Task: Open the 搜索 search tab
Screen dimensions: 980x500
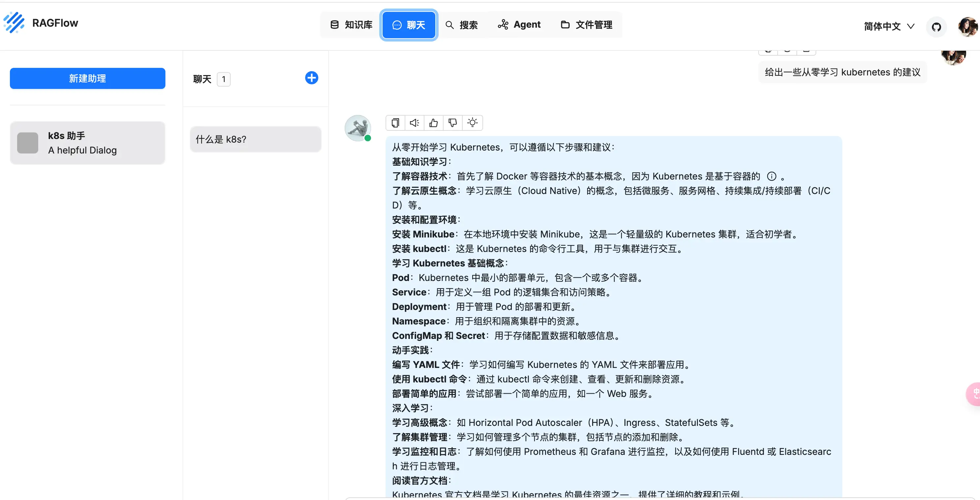Action: (x=461, y=25)
